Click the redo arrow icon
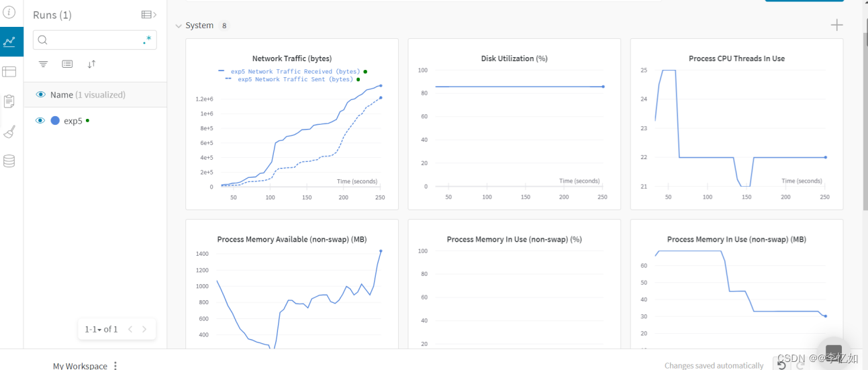Viewport: 868px width, 370px height. (x=800, y=365)
